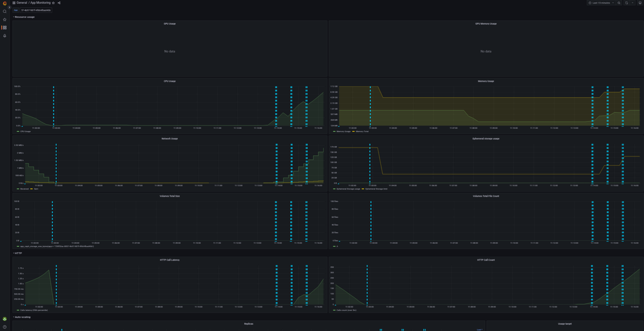644x331 pixels.
Task: Mark dashboard as favorite with star icon
Action: [53, 3]
